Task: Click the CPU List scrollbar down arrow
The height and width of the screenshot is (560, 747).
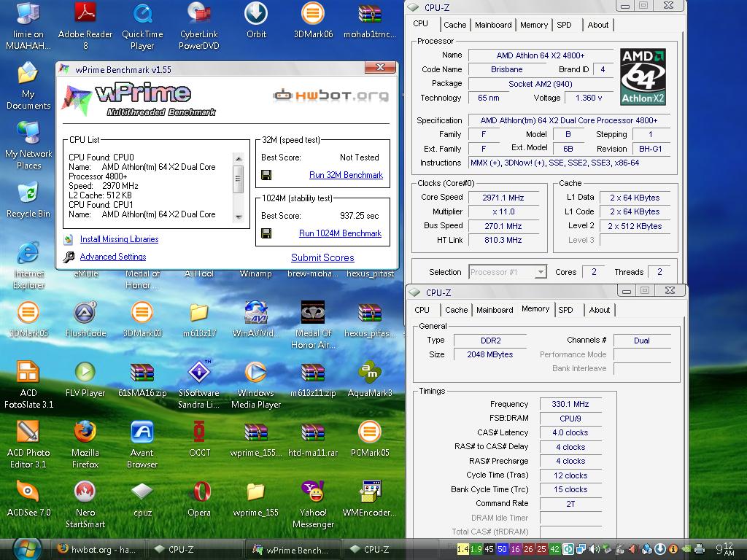Action: (239, 217)
